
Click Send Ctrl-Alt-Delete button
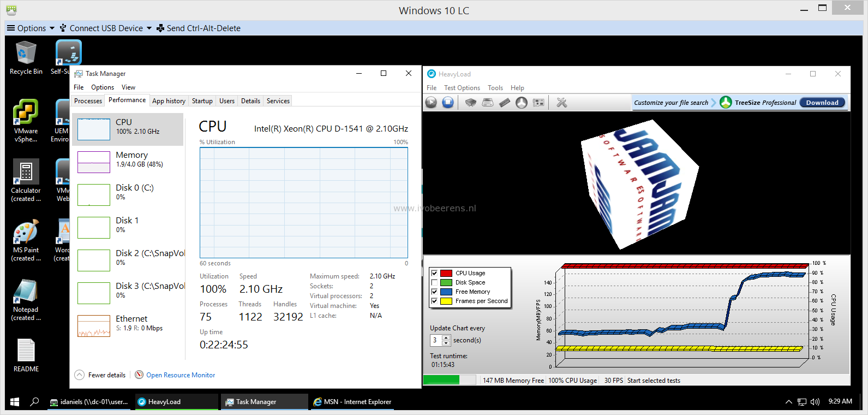point(199,28)
